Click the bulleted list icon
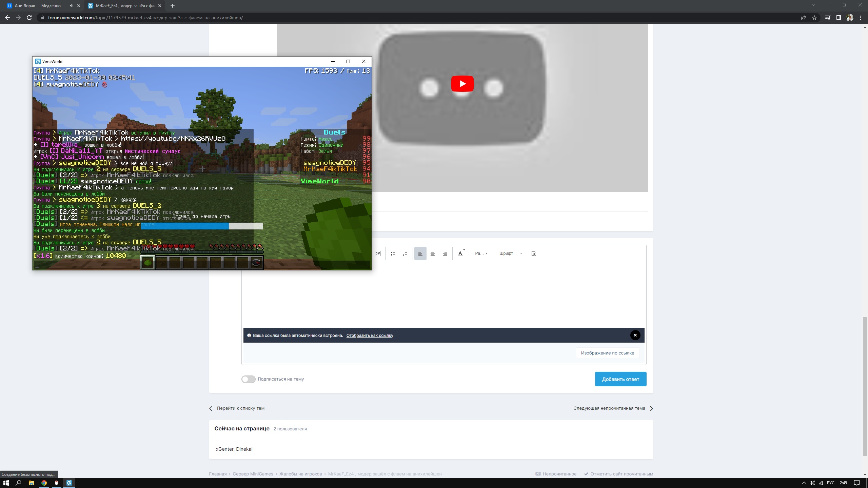 coord(393,253)
